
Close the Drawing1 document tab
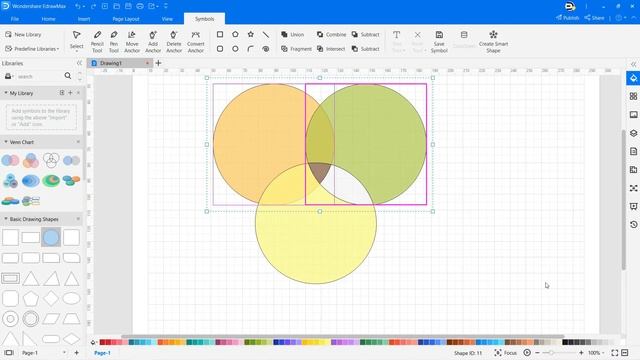click(x=147, y=63)
